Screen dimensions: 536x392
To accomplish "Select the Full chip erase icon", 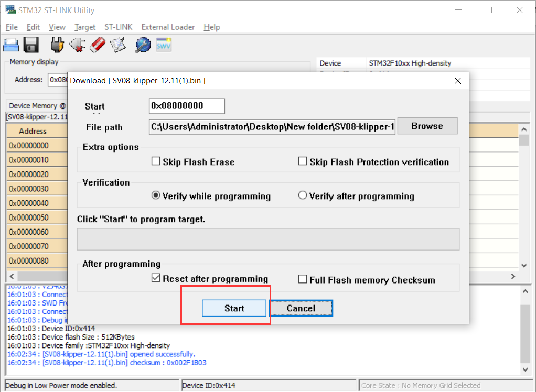I will (x=98, y=45).
